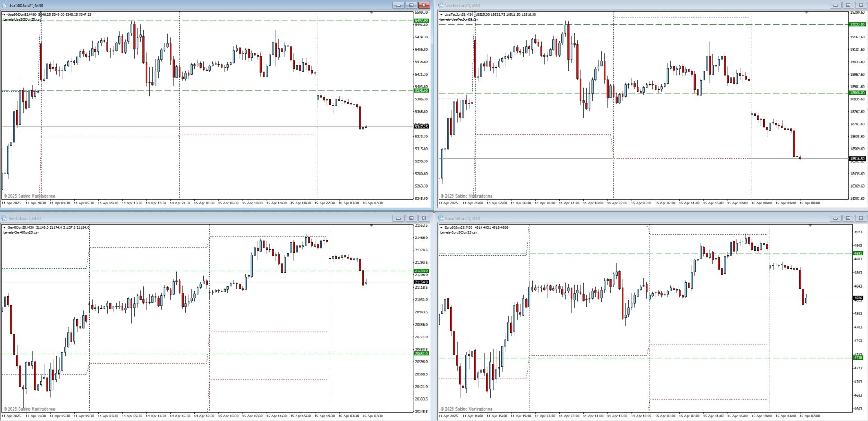Viewport: 868px width, 421px height.
Task: Click the Euro50Jun25,M30 window title icon
Action: click(441, 218)
